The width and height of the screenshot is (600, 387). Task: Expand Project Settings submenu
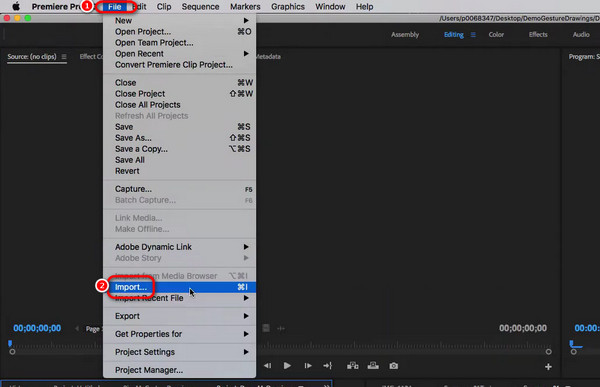(179, 352)
